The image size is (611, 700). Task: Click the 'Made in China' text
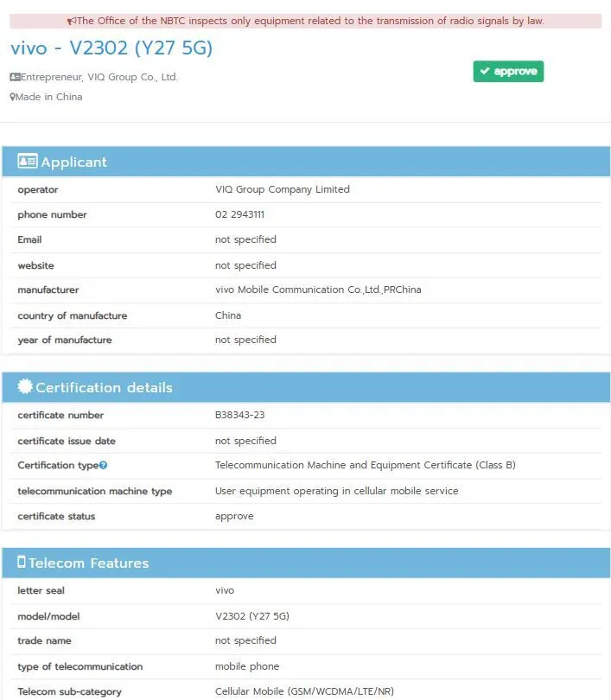pyautogui.click(x=49, y=97)
